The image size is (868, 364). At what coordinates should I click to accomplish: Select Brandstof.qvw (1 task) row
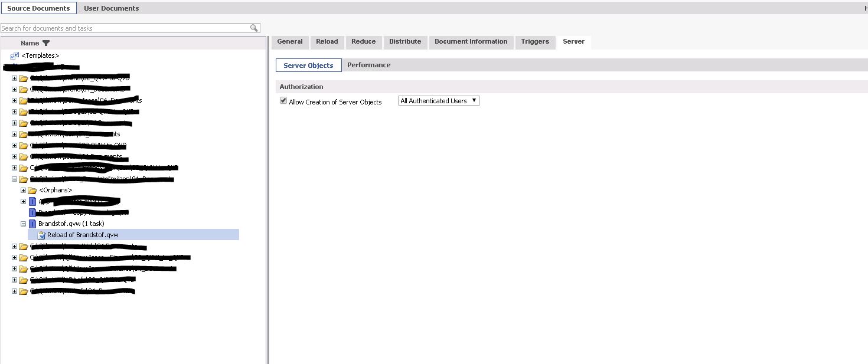tap(71, 224)
